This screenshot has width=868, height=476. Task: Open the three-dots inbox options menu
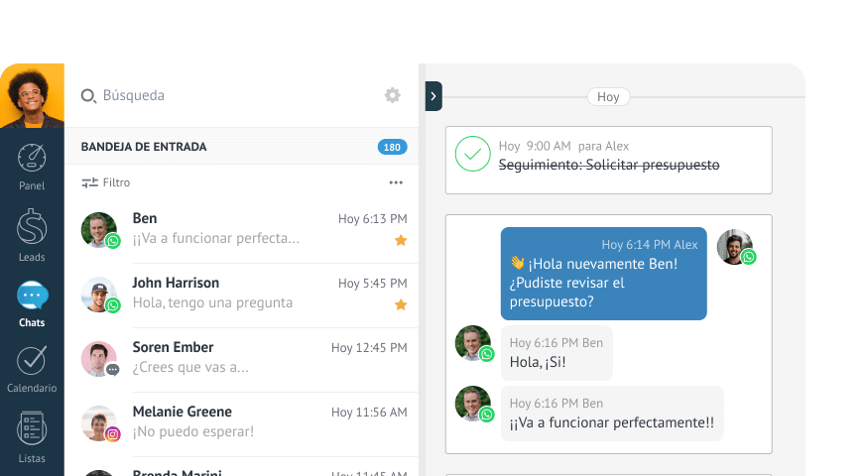pos(396,182)
